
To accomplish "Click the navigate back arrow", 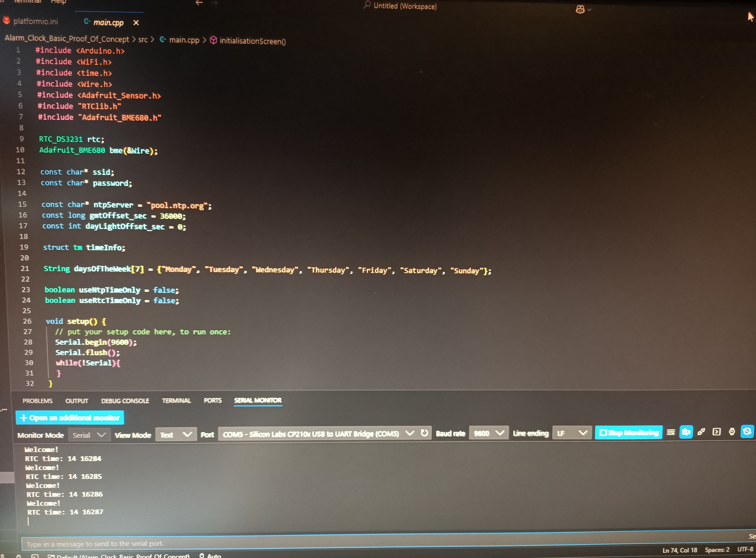I will (199, 3).
